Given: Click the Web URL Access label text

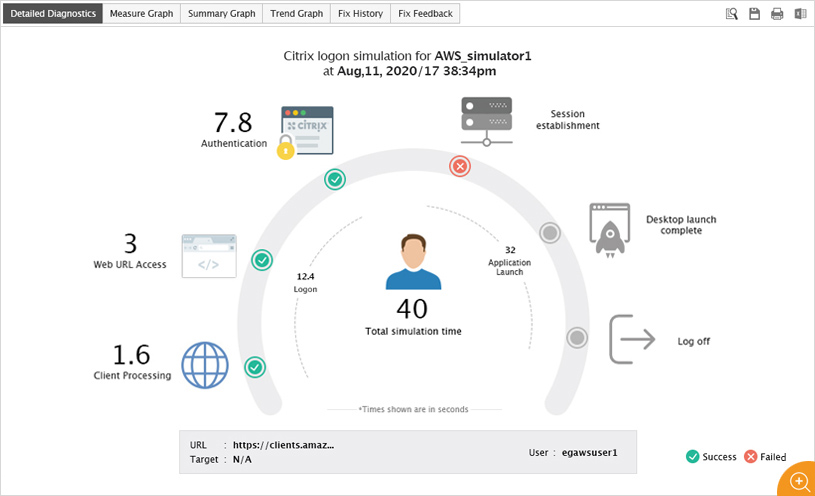Looking at the screenshot, I should (x=130, y=265).
